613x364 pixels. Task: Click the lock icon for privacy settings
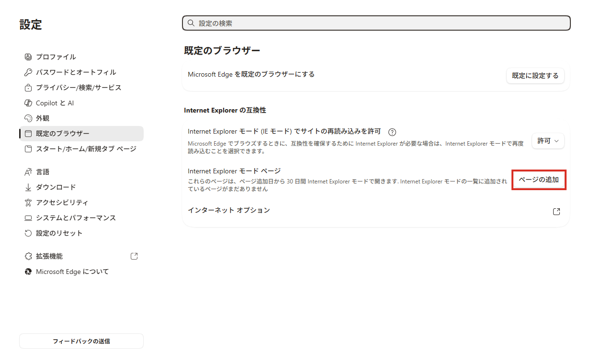pos(28,88)
